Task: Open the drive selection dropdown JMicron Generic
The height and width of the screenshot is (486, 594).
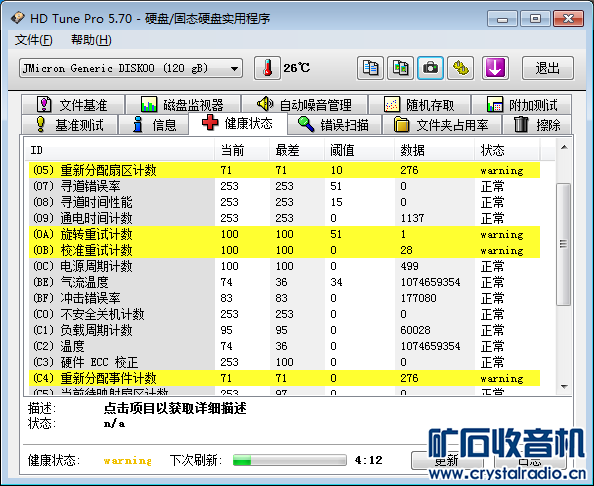Action: (131, 68)
